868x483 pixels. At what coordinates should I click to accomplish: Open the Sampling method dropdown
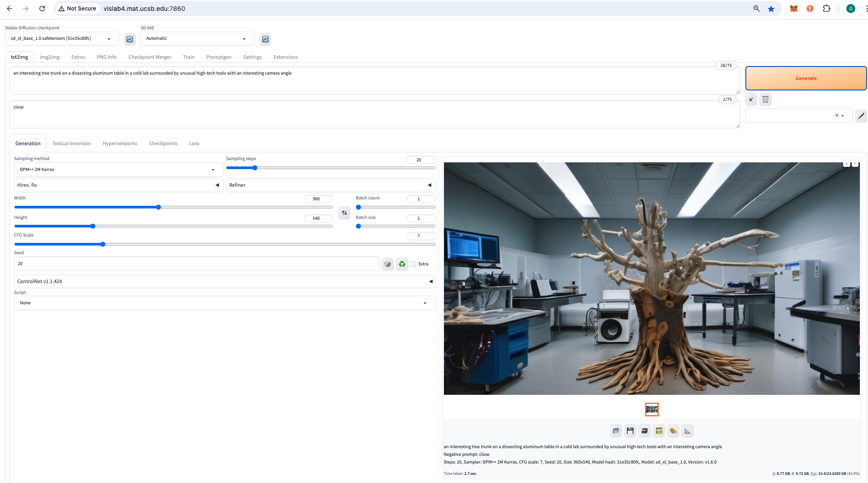[118, 170]
